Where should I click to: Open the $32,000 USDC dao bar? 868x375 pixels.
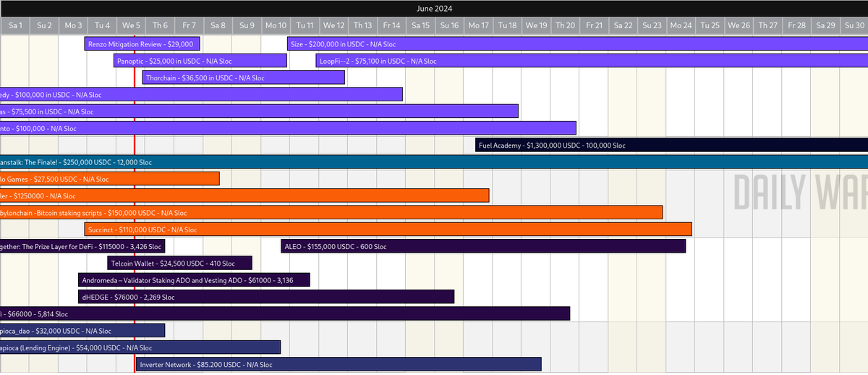tap(82, 331)
